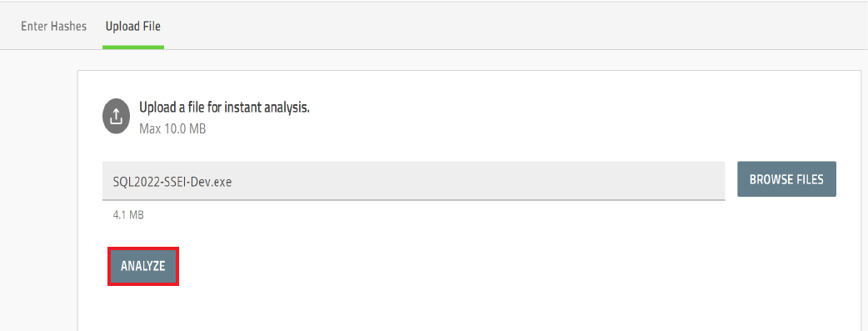Click the upward arrow glyph inside gray circle

(116, 117)
